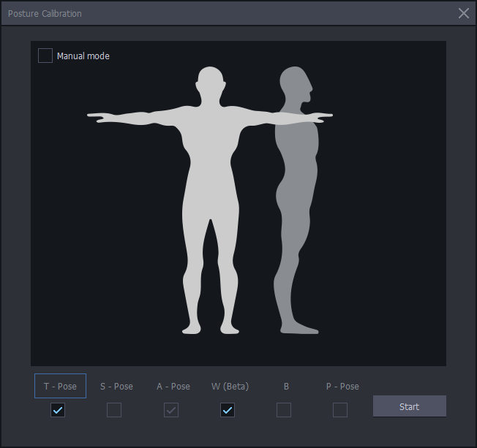Screen dimensions: 477x448
Task: Check the box beneath the B pose
Action: [x=284, y=410]
